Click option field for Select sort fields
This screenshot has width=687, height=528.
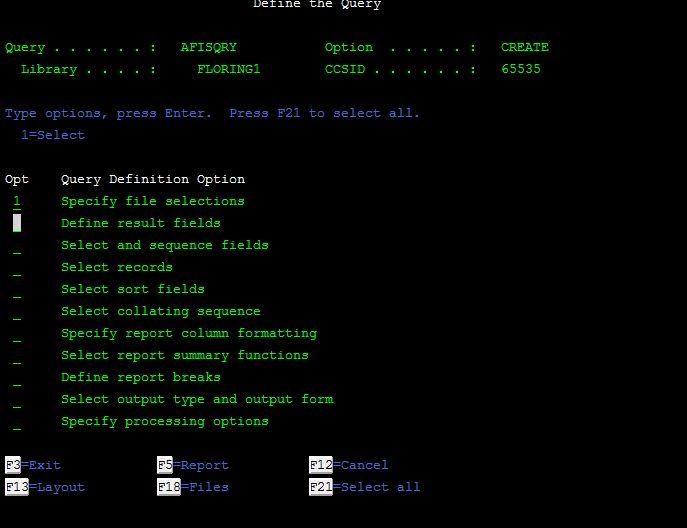[17, 289]
